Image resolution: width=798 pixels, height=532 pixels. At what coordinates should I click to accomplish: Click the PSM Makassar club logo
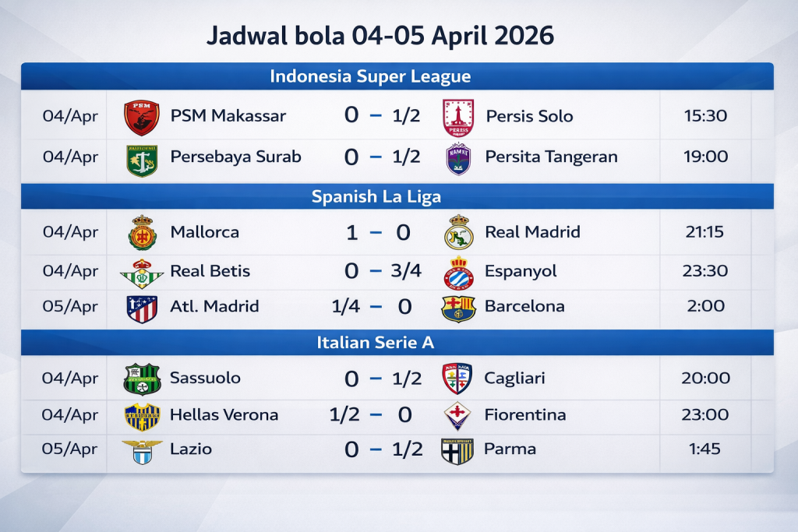point(142,117)
